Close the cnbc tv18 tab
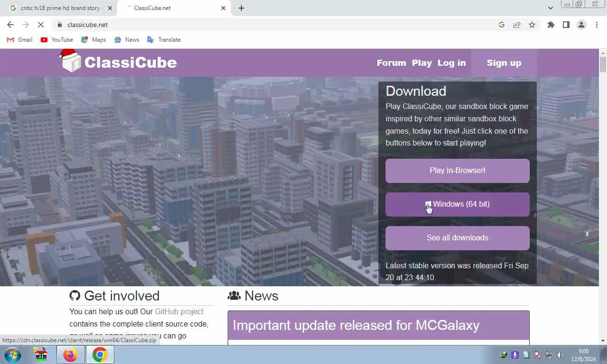This screenshot has width=607, height=364. tap(110, 8)
